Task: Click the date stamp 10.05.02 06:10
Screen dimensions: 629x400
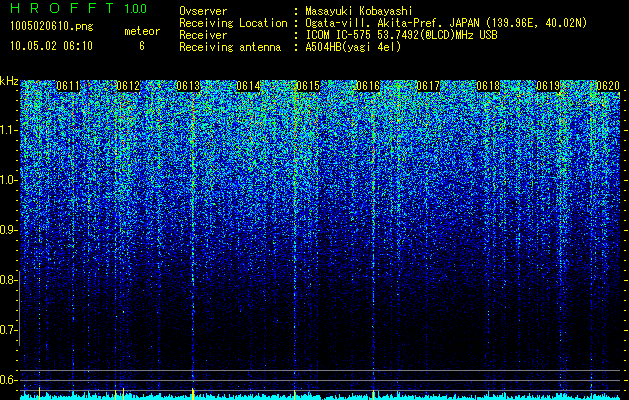Action: 51,46
